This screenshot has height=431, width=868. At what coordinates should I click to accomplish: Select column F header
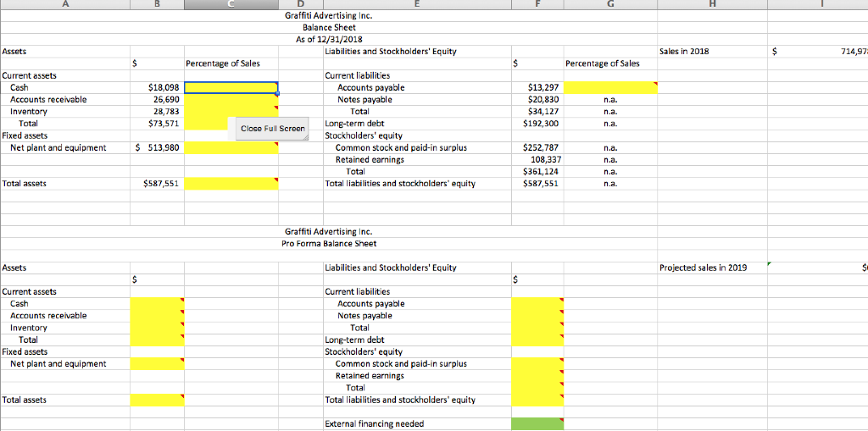(x=538, y=4)
